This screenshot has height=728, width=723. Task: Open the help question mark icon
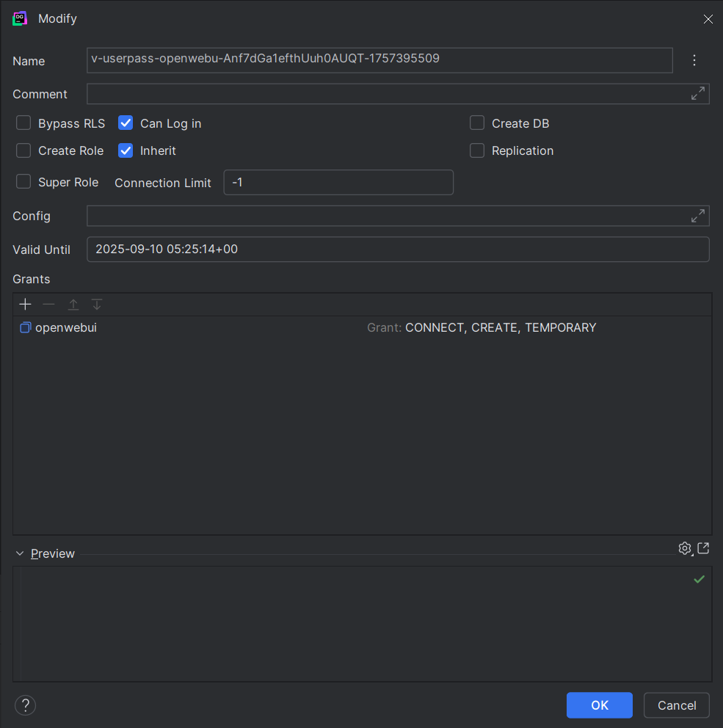coord(25,705)
